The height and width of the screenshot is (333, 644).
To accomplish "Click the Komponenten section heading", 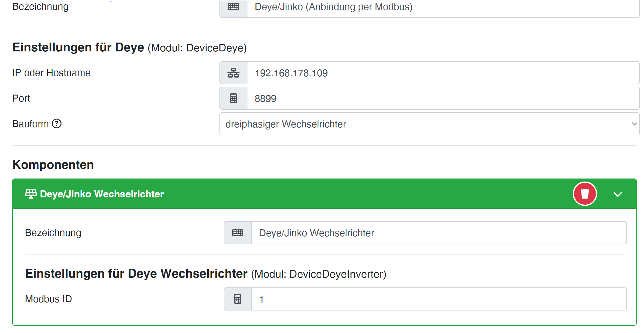I will (53, 165).
